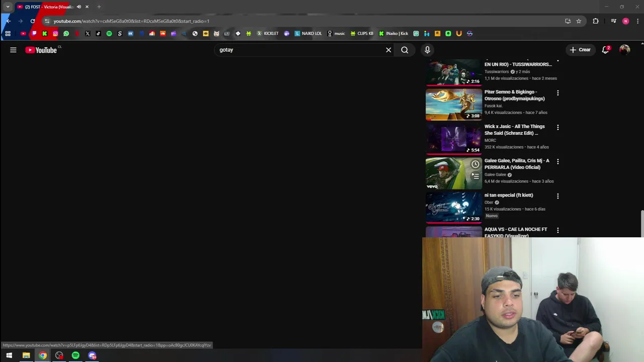Go to MORC channel name
This screenshot has height=362, width=644.
click(x=490, y=140)
